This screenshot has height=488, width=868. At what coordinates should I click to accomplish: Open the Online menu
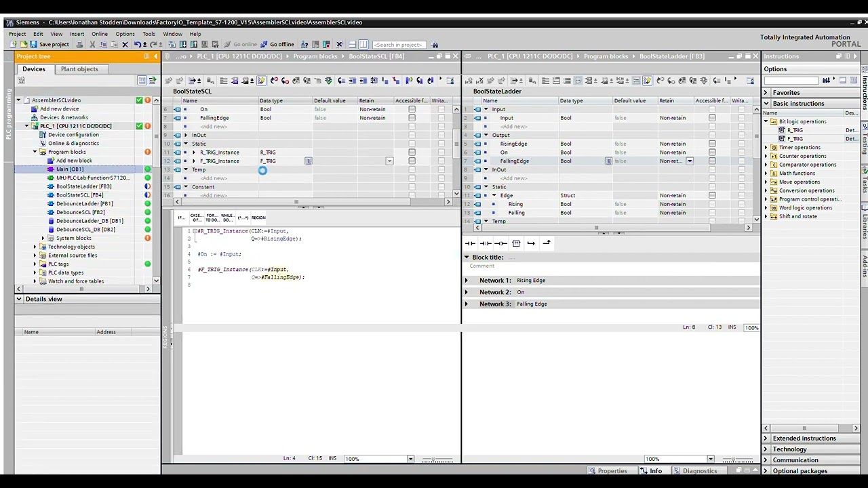(100, 34)
